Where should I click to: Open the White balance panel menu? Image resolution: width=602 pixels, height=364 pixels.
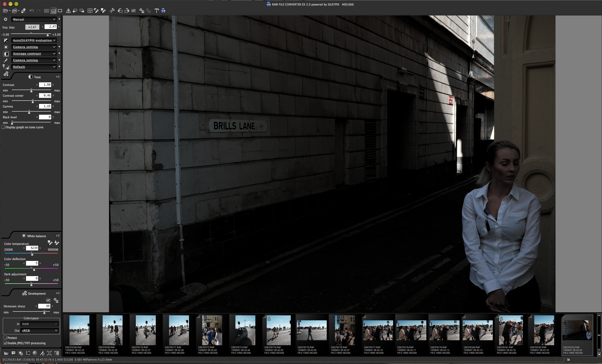[58, 236]
